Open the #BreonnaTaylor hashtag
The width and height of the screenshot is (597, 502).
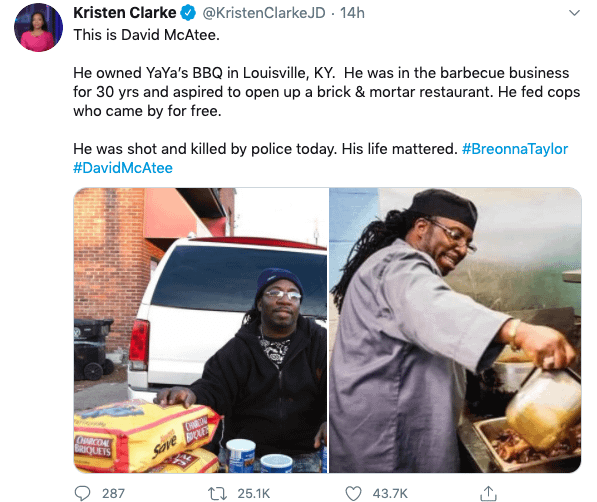coord(515,149)
